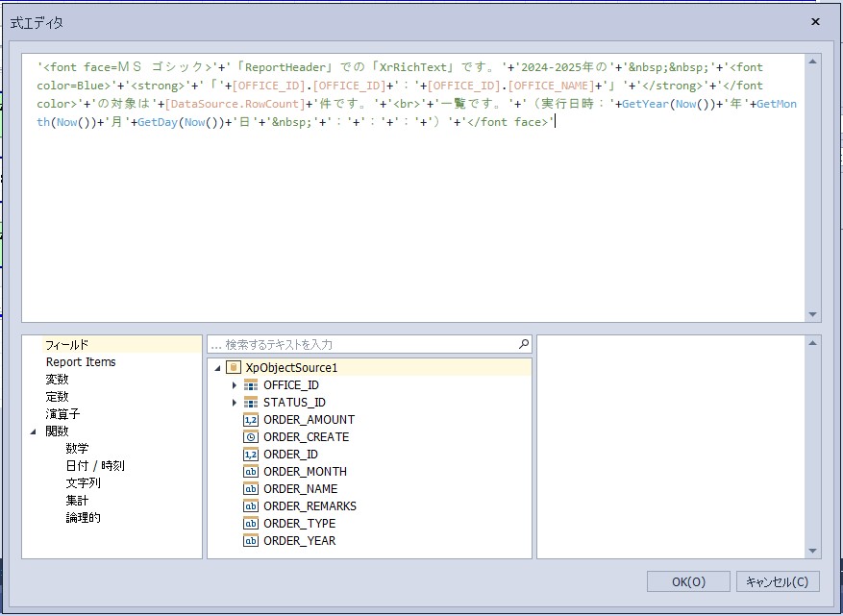
Task: Select the 日付 / 時刻 function group
Action: (x=94, y=466)
